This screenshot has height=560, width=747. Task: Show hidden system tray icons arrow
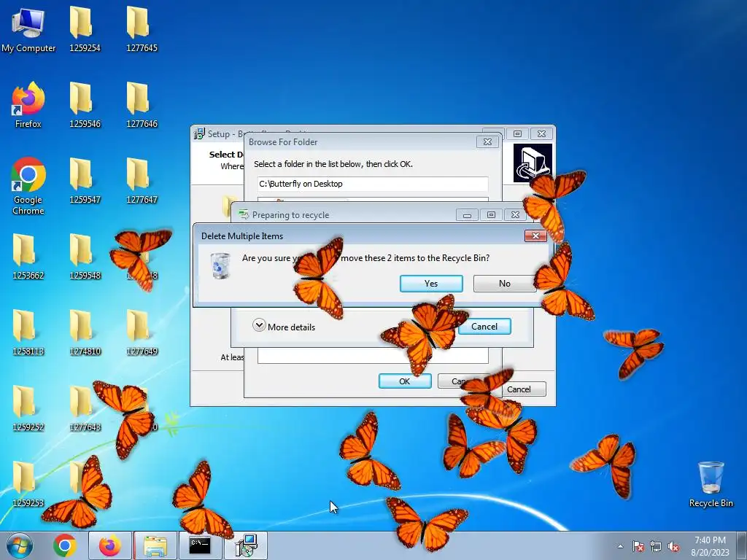pyautogui.click(x=620, y=546)
